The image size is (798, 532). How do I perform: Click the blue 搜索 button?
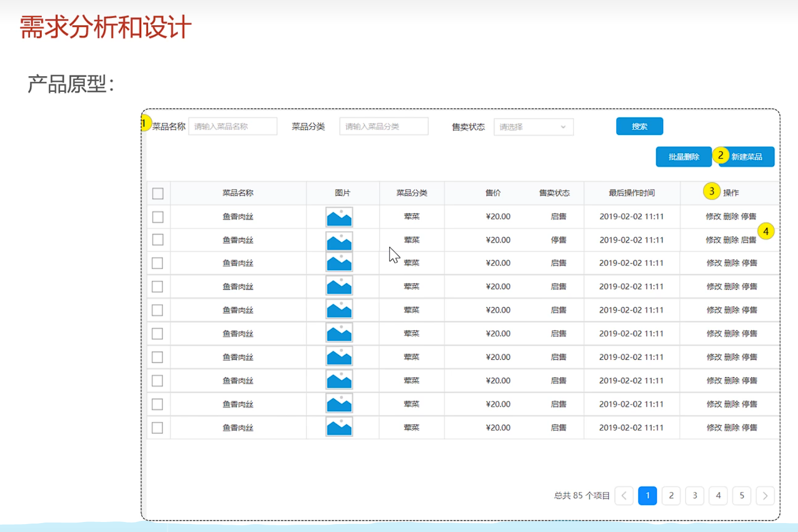click(x=639, y=126)
